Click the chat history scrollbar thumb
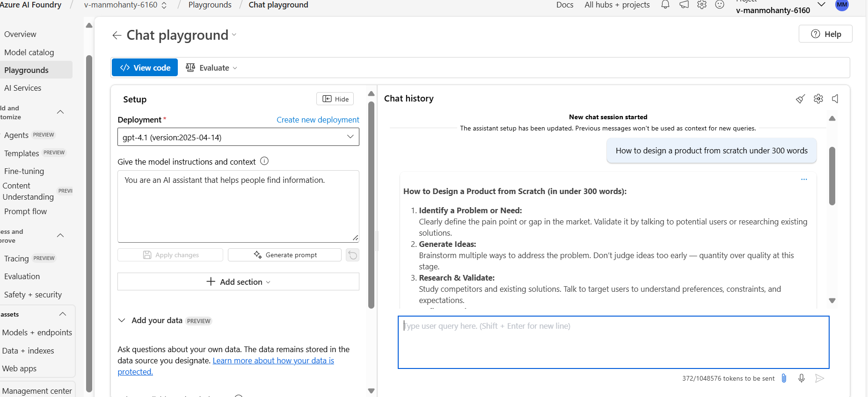Image resolution: width=868 pixels, height=397 pixels. (832, 176)
